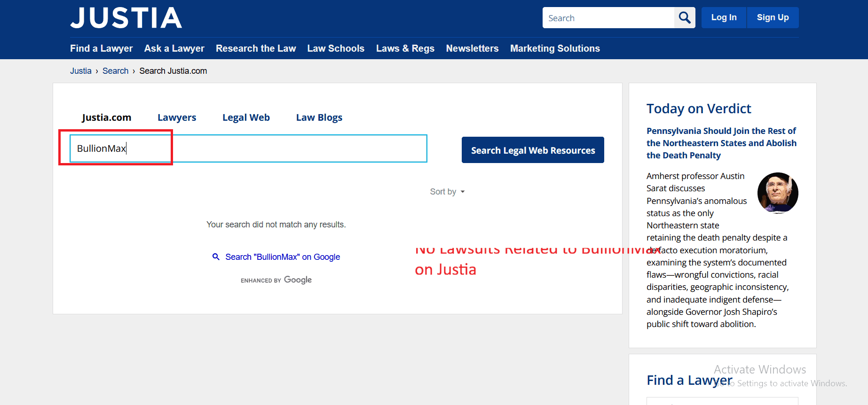Open Research the Law menu
Viewport: 868px width, 405px height.
tap(256, 48)
